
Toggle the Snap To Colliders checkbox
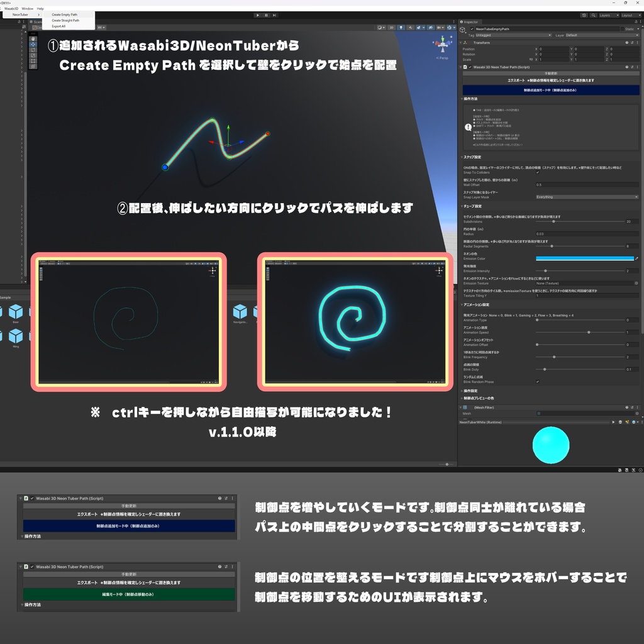click(x=538, y=172)
